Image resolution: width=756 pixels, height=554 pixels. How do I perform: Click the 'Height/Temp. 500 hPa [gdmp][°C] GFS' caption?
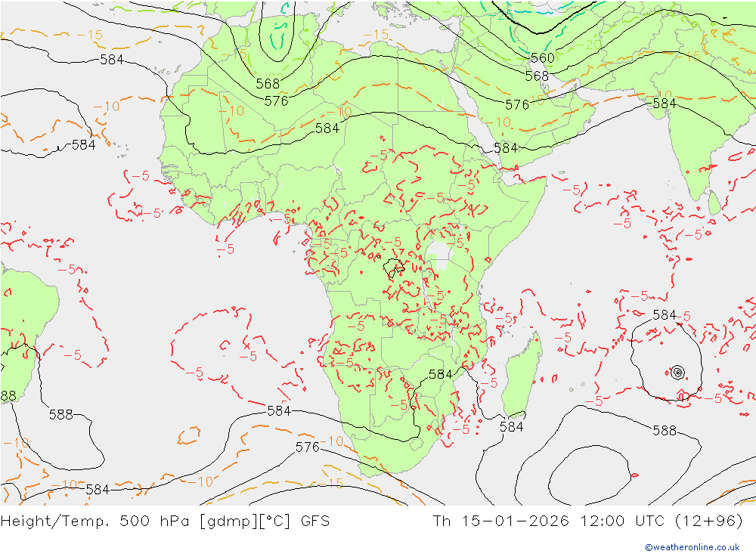pyautogui.click(x=166, y=521)
